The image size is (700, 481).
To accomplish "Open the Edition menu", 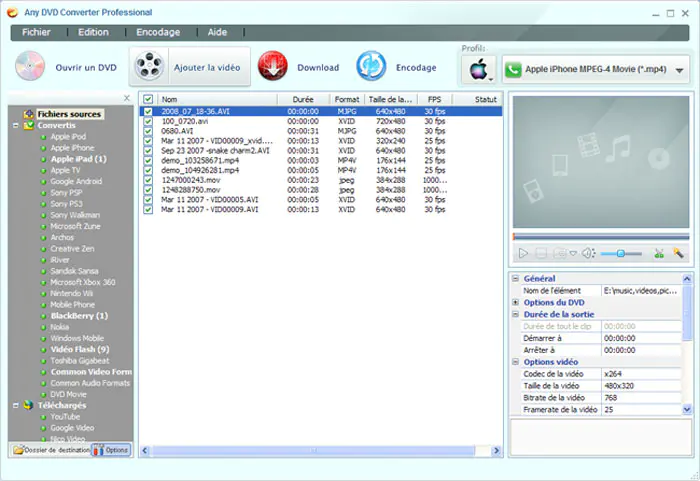I will (x=93, y=32).
